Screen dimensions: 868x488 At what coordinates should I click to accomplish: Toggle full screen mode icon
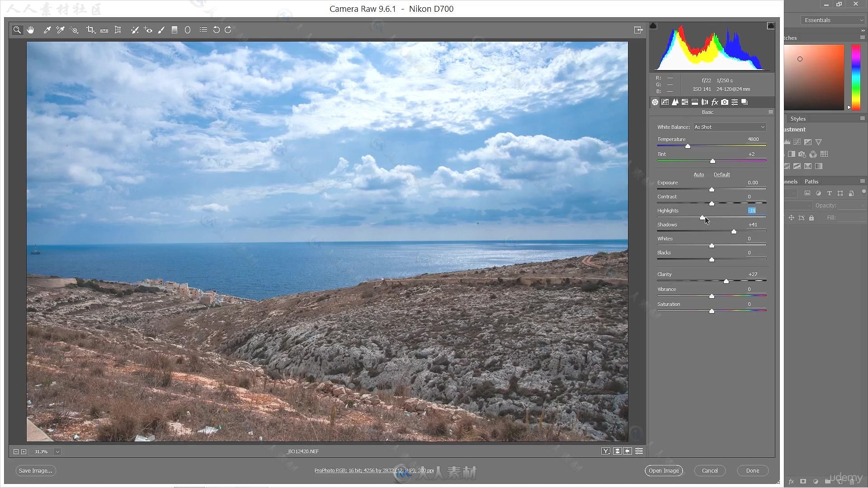point(638,30)
